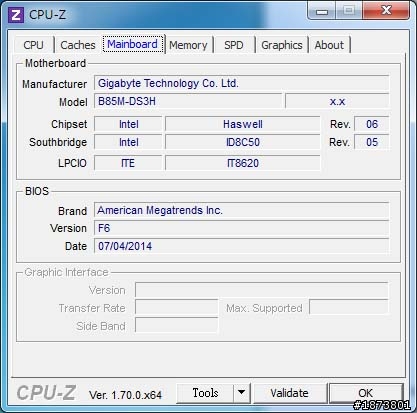Click the Side Band field

point(177,326)
